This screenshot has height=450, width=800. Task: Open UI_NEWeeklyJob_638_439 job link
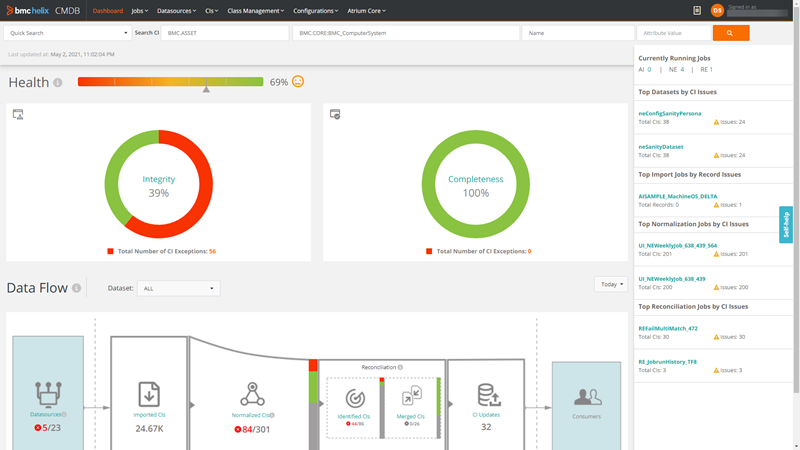tap(672, 279)
